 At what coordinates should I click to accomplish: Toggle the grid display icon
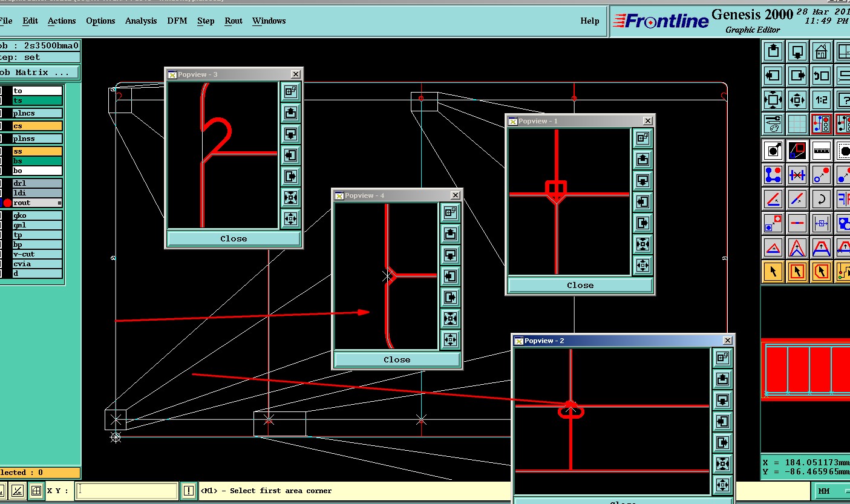[797, 124]
